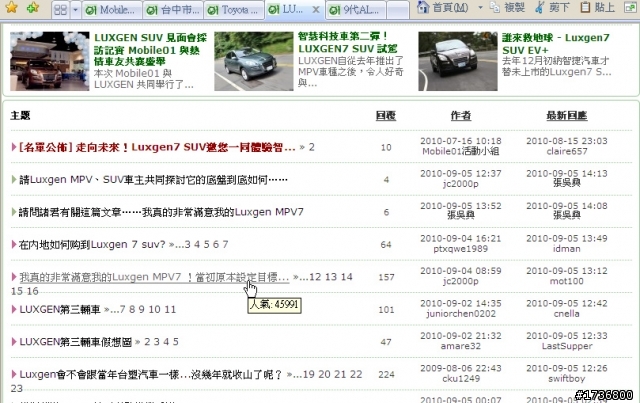This screenshot has width=640, height=403.
Task: Open thread LUXGEN第三輛車
Action: click(x=60, y=309)
